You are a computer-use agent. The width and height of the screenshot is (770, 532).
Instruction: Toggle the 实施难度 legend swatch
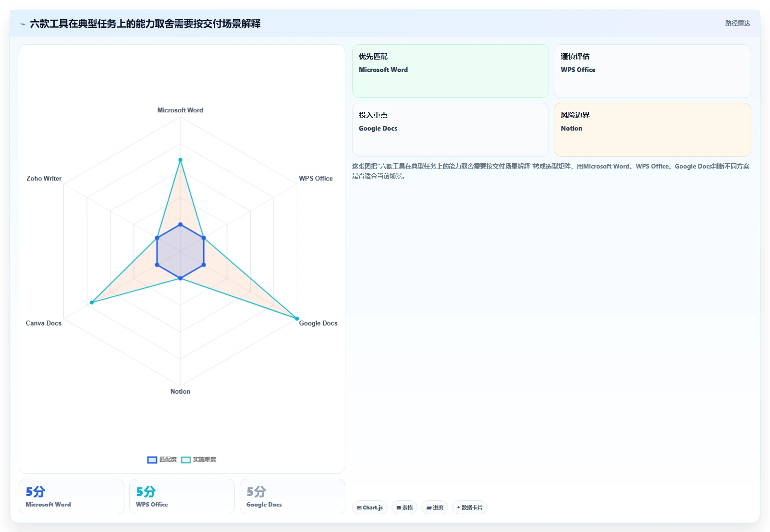[186, 459]
